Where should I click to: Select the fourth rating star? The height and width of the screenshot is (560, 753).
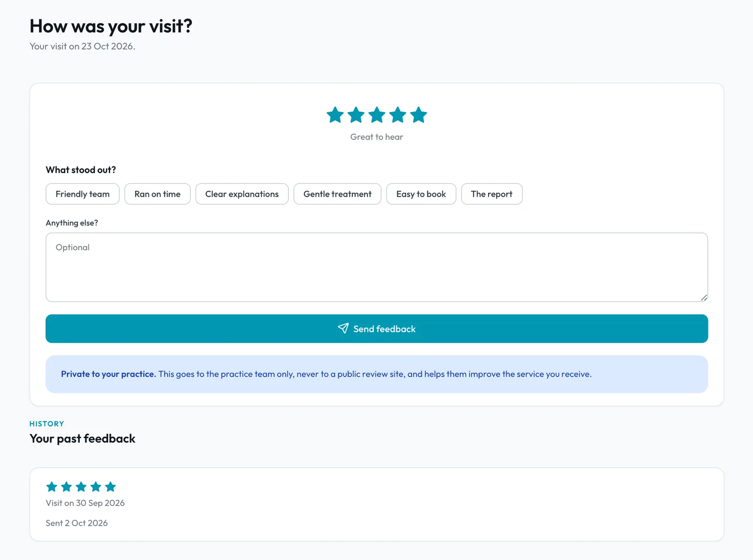point(398,115)
